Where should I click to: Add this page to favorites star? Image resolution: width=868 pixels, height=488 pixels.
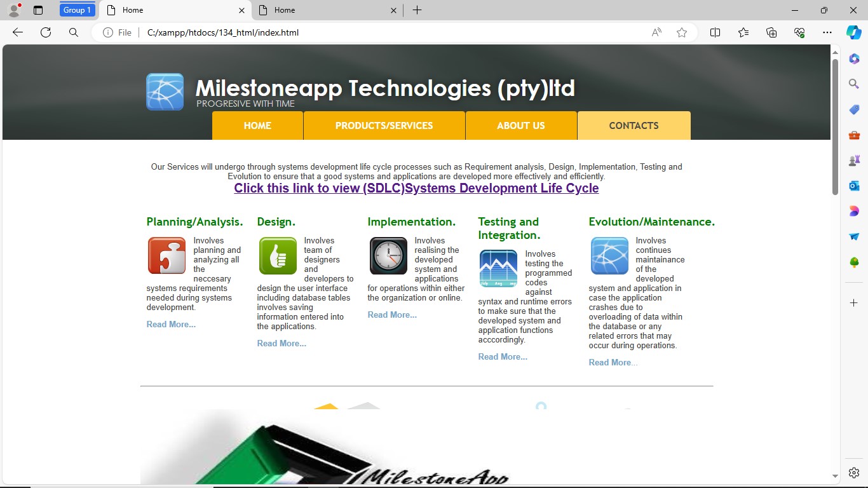(x=682, y=32)
